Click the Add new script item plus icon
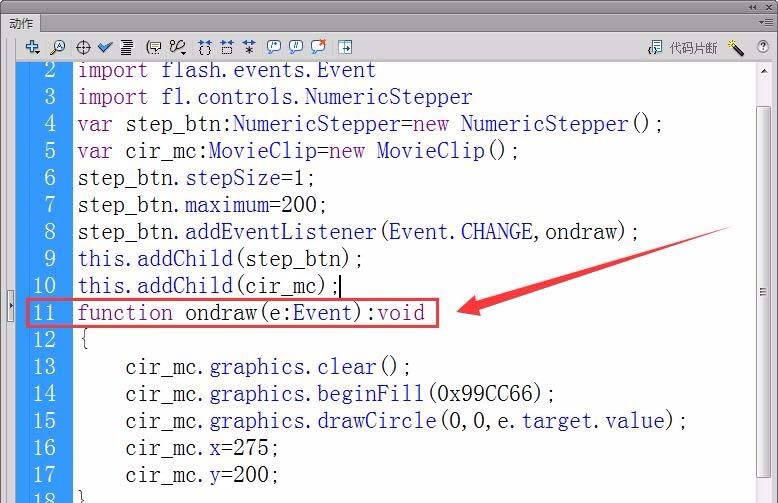Image resolution: width=778 pixels, height=503 pixels. [x=33, y=47]
